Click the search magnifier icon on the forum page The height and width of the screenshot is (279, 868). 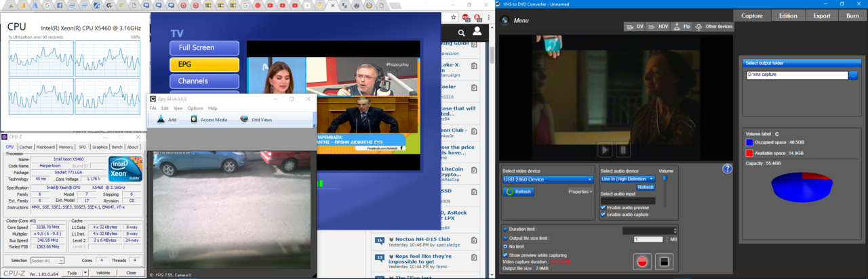[x=461, y=33]
